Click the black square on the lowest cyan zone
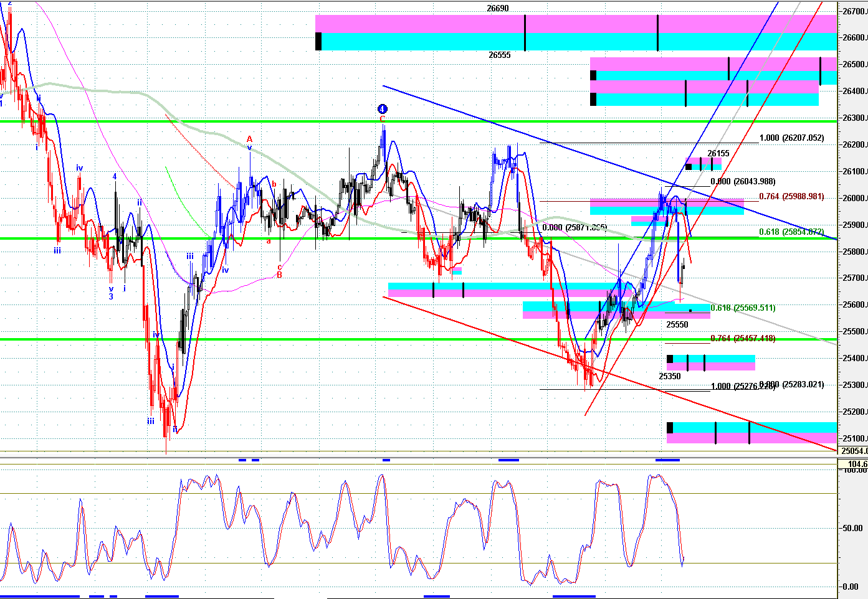 pyautogui.click(x=670, y=427)
